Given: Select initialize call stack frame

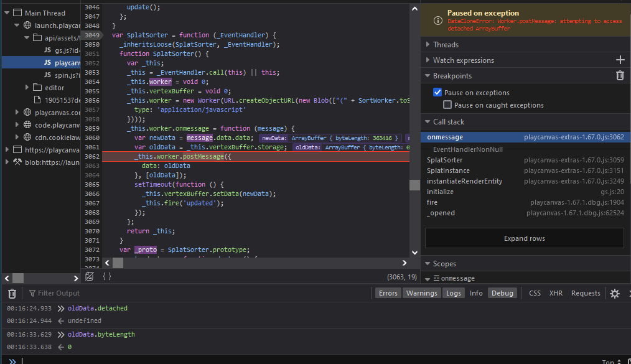Looking at the screenshot, I should pyautogui.click(x=525, y=192).
